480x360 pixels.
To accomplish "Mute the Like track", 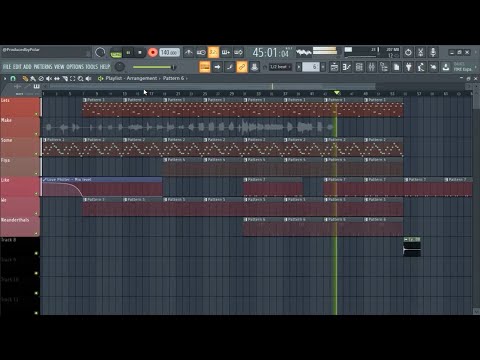I will point(36,194).
